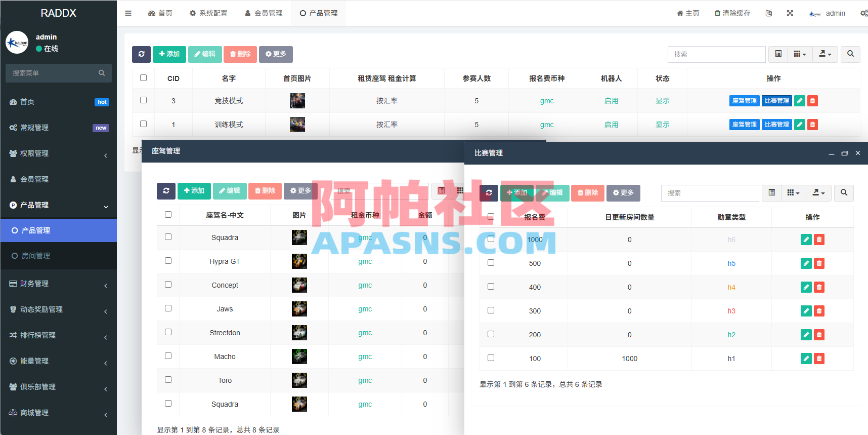Edit the 竞技模式 row with the green pencil
Screen dimensions: 868x435
(x=800, y=101)
